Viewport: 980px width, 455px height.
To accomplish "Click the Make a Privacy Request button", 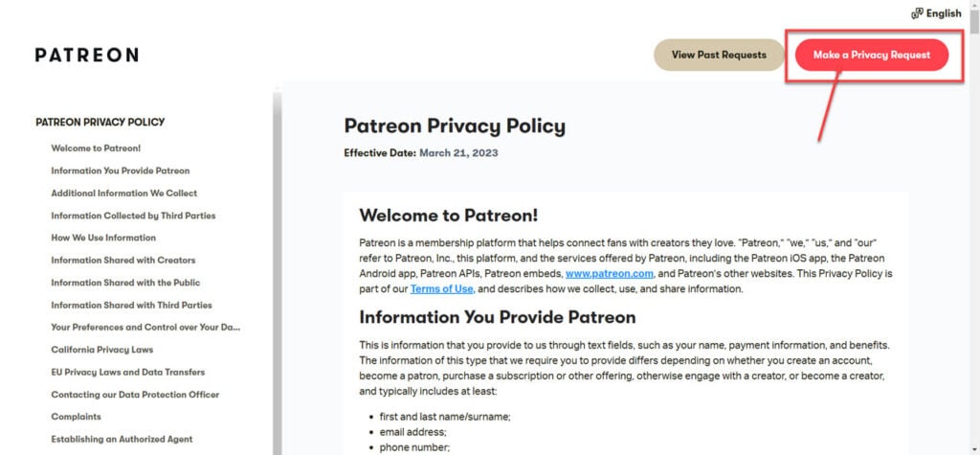I will [x=871, y=55].
